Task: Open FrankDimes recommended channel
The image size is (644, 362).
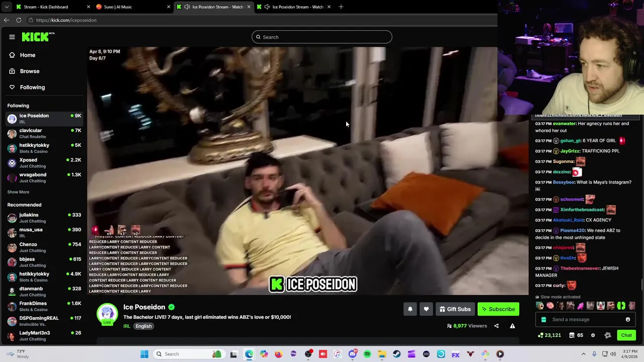Action: click(x=44, y=306)
